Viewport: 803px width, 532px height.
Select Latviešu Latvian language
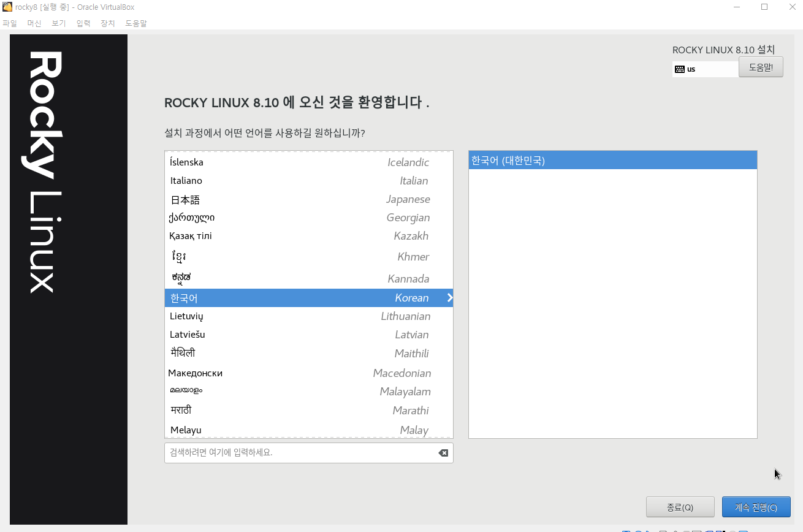[309, 335]
